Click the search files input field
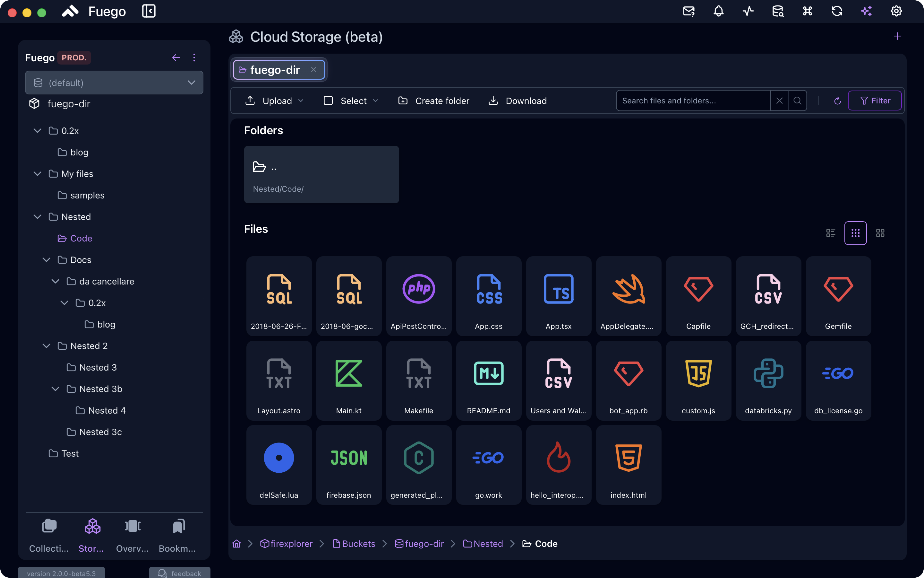 693,101
